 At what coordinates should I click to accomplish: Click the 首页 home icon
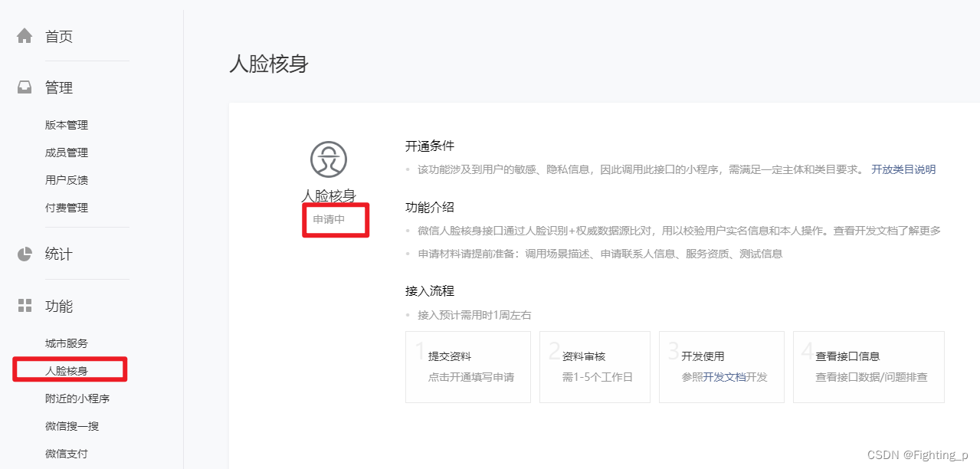tap(24, 34)
